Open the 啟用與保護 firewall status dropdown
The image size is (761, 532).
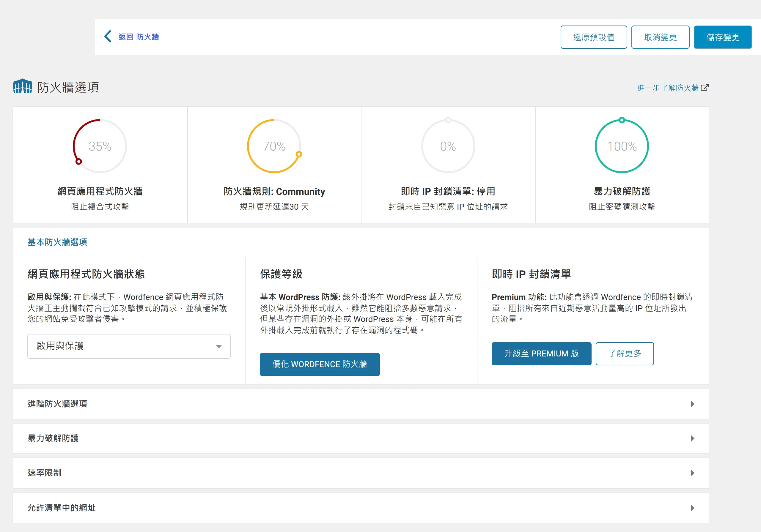[129, 346]
